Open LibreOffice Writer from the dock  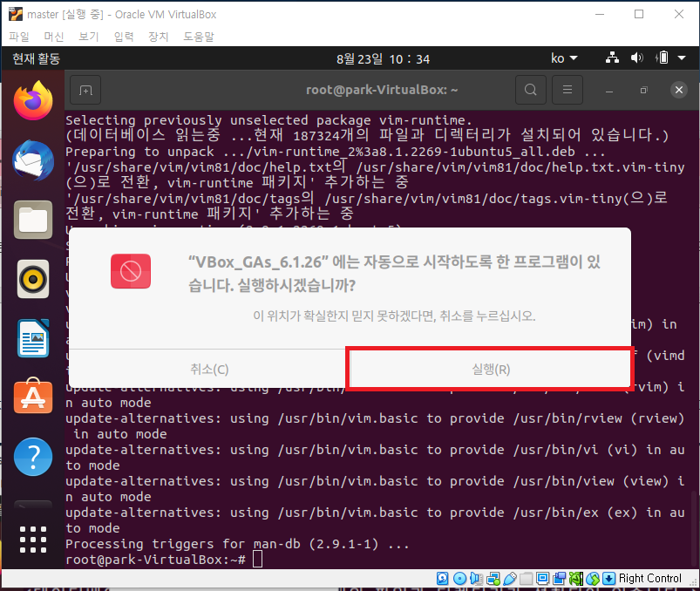pyautogui.click(x=33, y=338)
